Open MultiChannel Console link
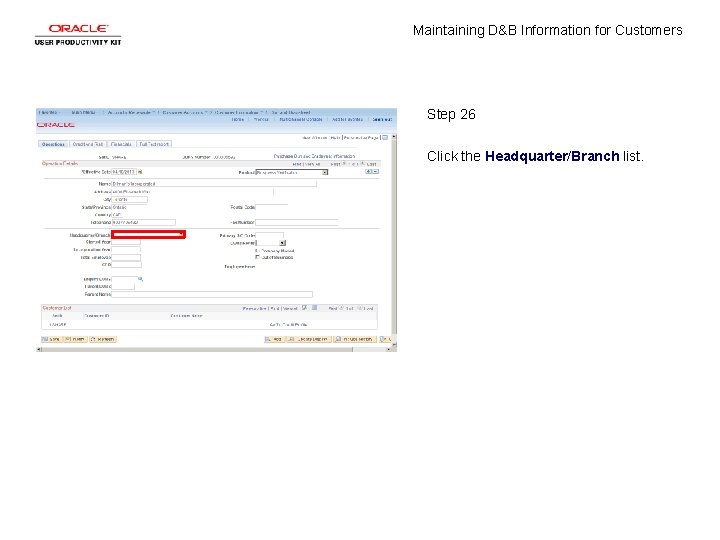720x540 pixels. pyautogui.click(x=301, y=119)
